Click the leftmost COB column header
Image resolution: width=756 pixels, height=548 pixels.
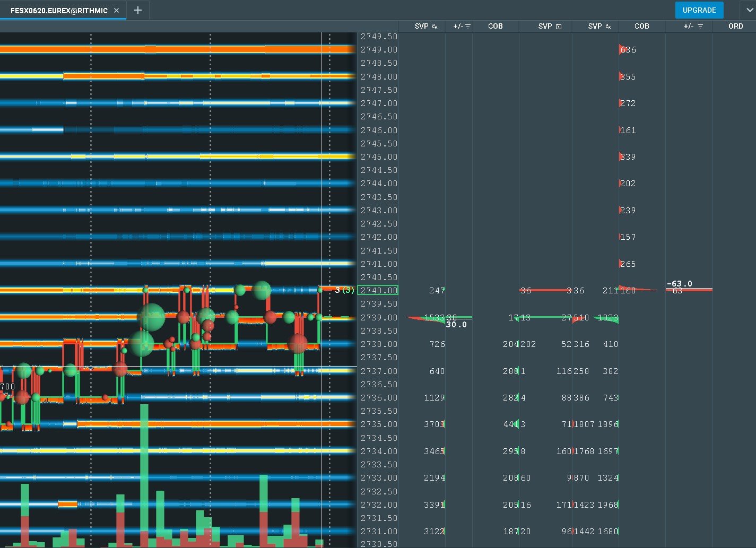tap(495, 26)
